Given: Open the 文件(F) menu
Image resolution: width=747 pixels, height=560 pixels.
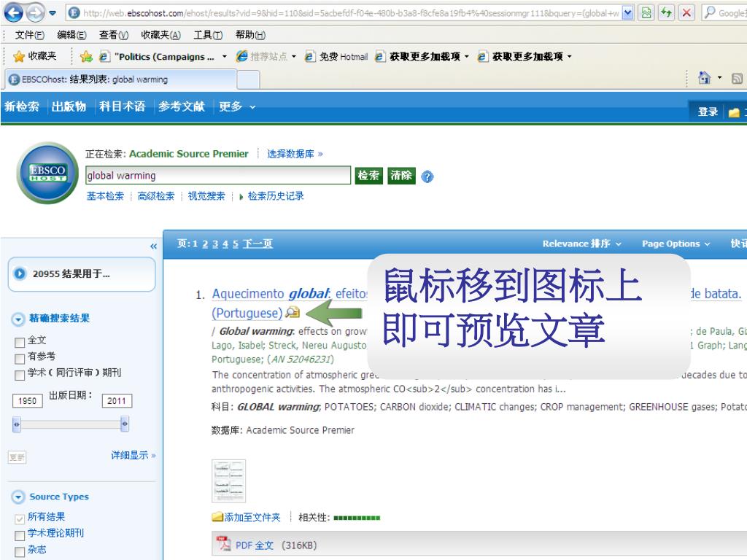Looking at the screenshot, I should pos(29,35).
